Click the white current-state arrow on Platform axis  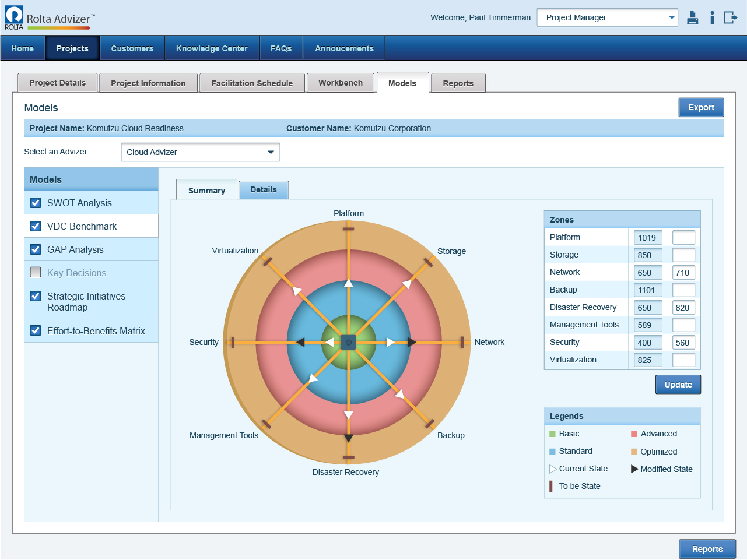(349, 283)
